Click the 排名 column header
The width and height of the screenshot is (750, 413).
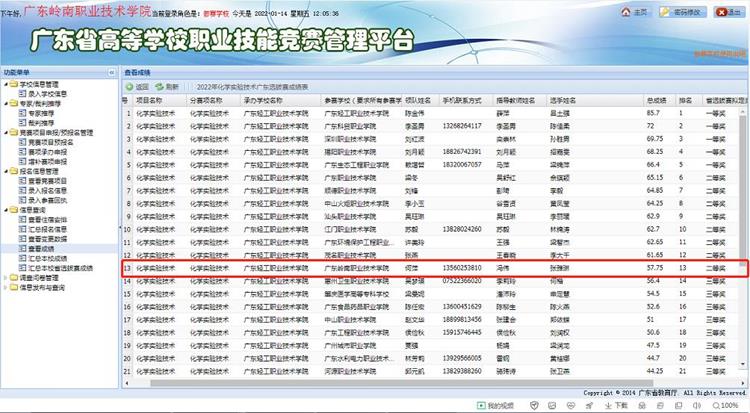685,101
